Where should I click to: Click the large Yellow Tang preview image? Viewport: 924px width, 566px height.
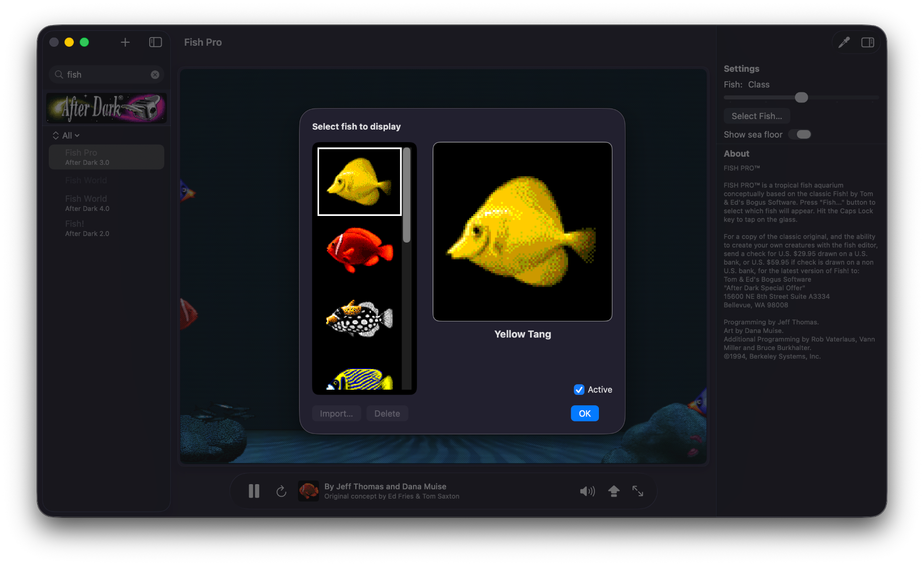coord(523,232)
